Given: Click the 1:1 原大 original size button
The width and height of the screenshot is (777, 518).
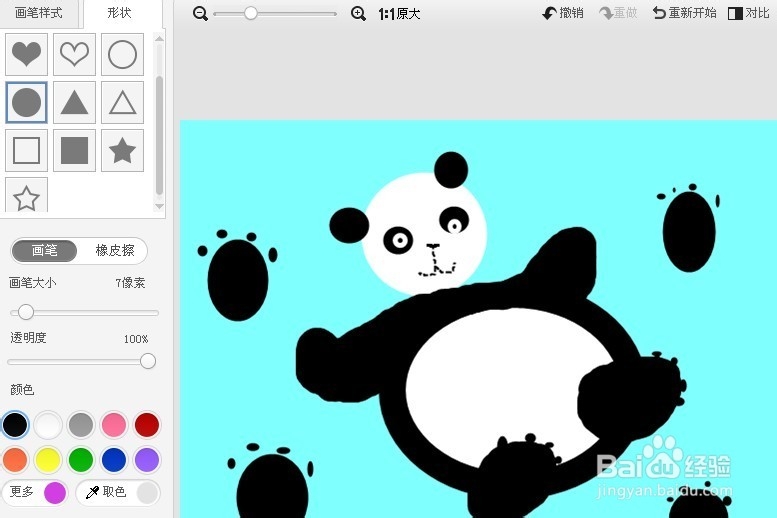Looking at the screenshot, I should [x=399, y=14].
